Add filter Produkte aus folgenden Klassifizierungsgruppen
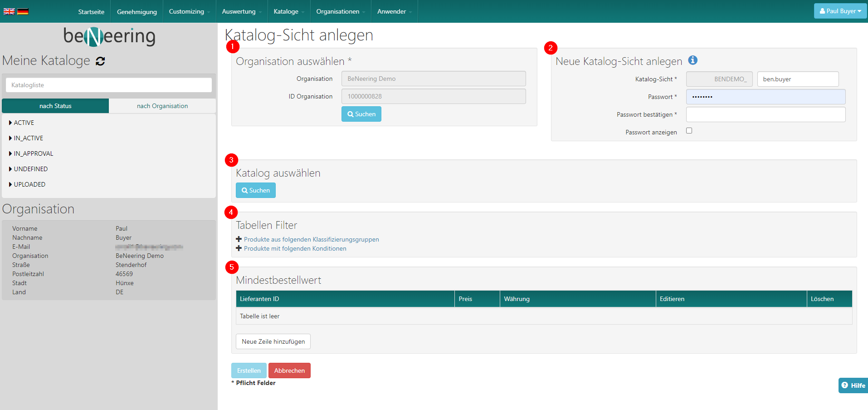 [311, 239]
